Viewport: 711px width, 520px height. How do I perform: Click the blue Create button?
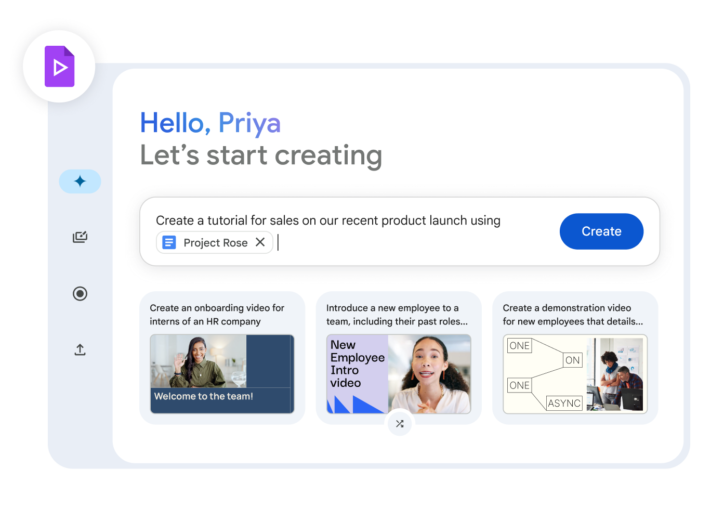pos(601,231)
